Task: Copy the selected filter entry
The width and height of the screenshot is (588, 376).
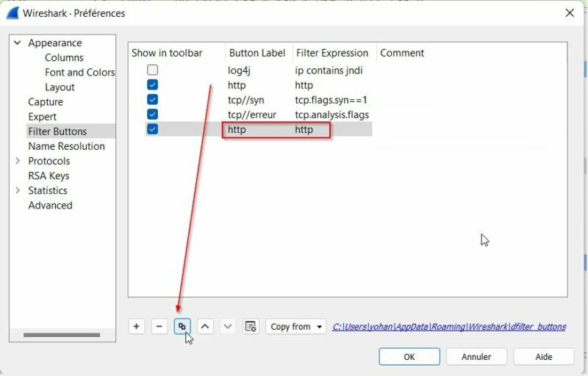Action: 182,327
